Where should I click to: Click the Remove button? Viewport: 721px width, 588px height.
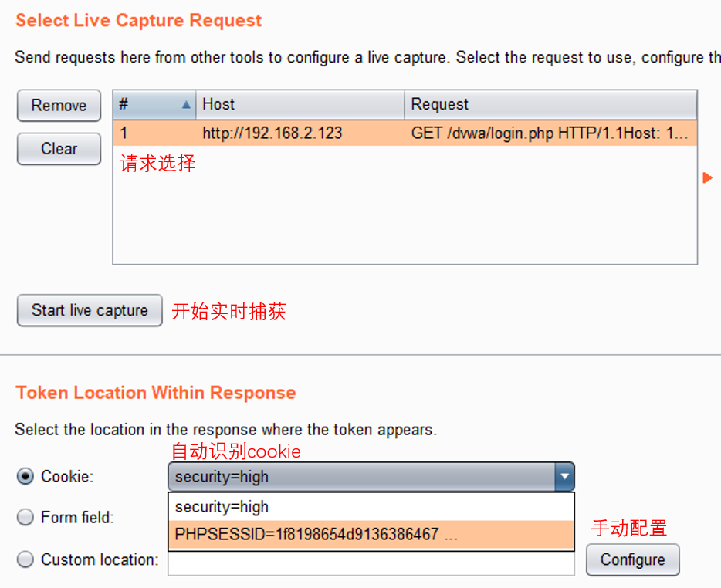(59, 106)
